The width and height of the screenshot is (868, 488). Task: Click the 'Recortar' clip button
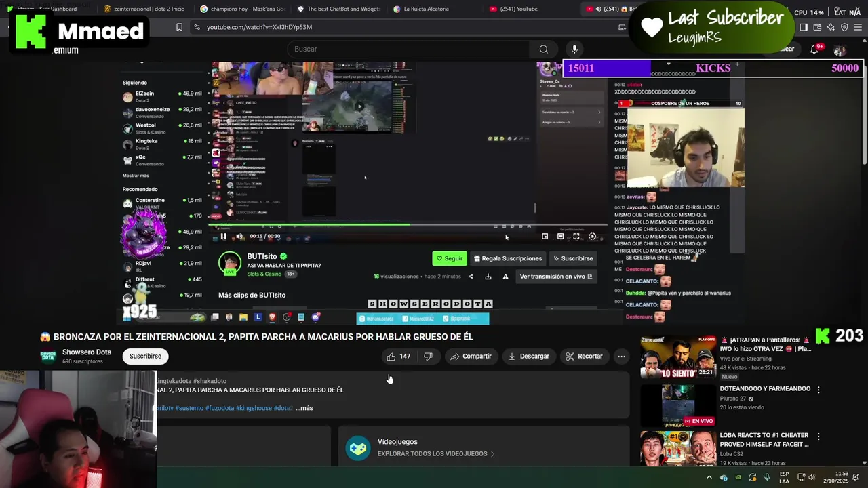point(584,356)
